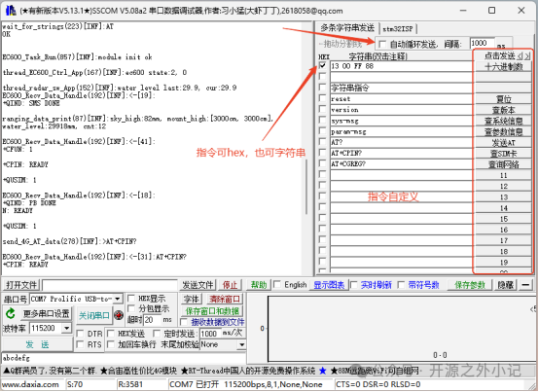Viewport: 539px width, 392px height.
Task: Click 保存窗口和数据 button
Action: (212, 311)
